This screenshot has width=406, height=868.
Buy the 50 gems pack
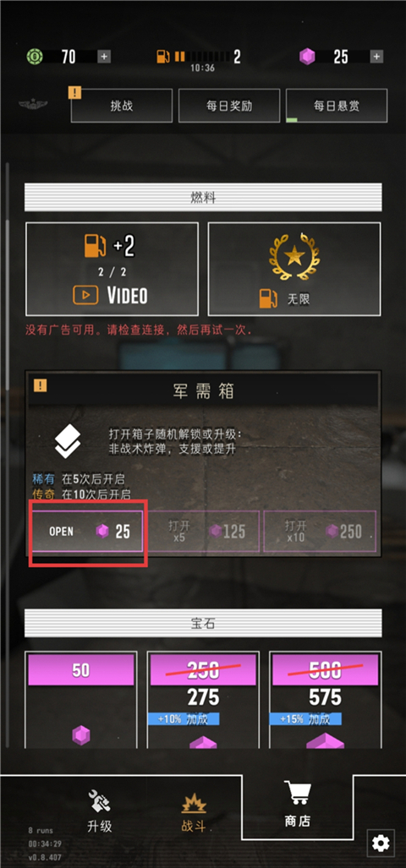(x=81, y=701)
